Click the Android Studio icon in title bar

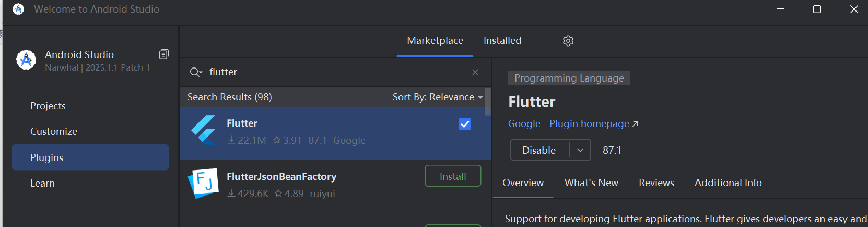pos(18,9)
